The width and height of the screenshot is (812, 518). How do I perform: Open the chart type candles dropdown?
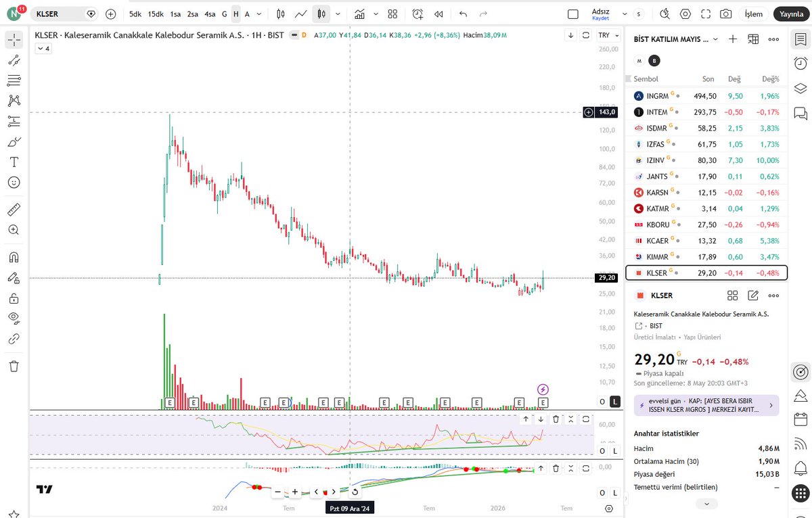[x=338, y=14]
